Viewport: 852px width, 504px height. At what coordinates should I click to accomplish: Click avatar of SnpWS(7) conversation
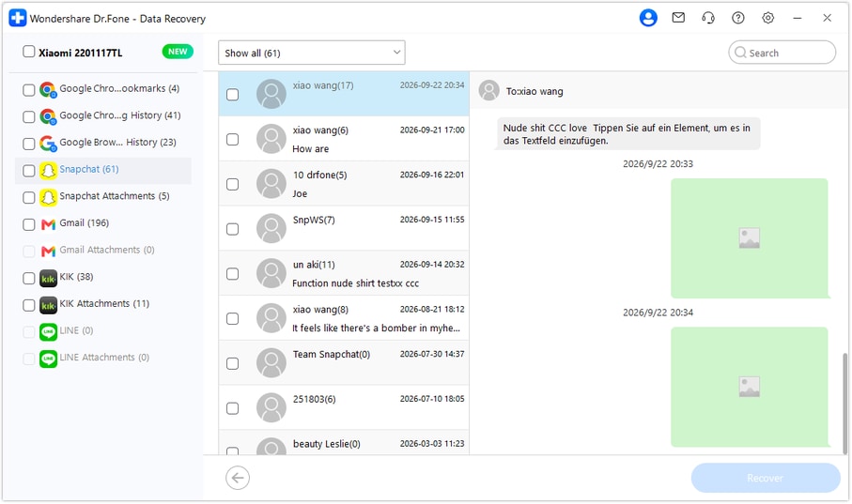[271, 229]
